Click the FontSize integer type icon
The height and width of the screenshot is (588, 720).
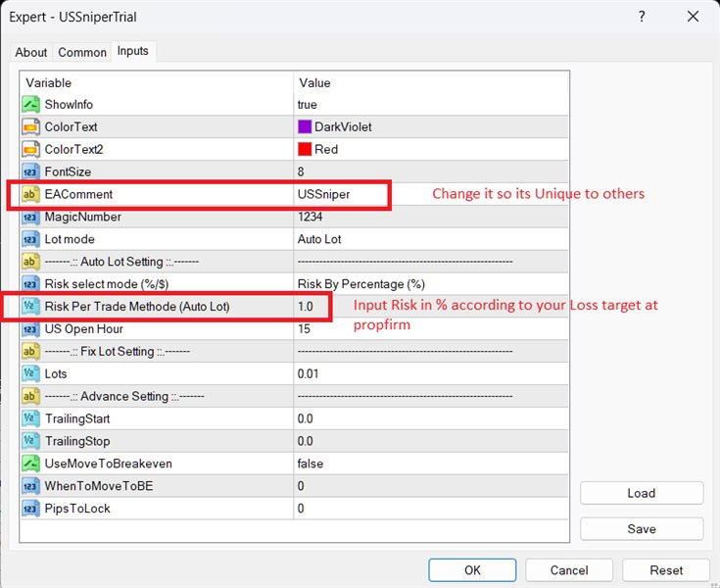(30, 171)
